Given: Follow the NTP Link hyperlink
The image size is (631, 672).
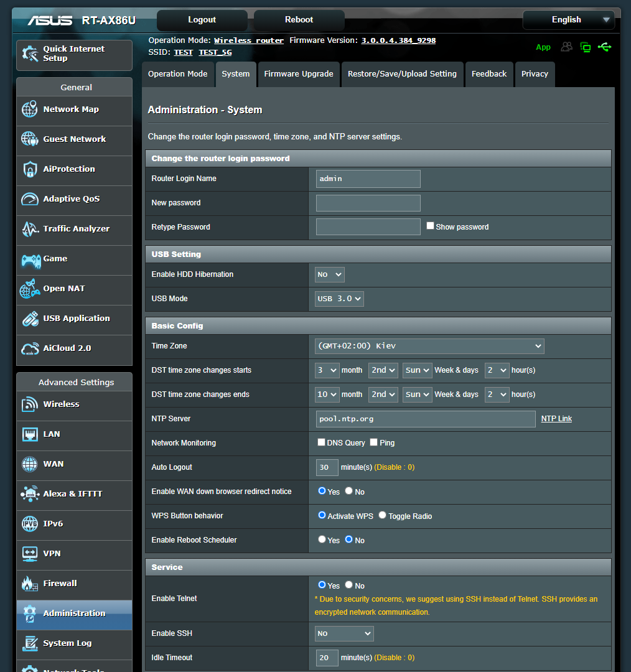Looking at the screenshot, I should click(556, 418).
